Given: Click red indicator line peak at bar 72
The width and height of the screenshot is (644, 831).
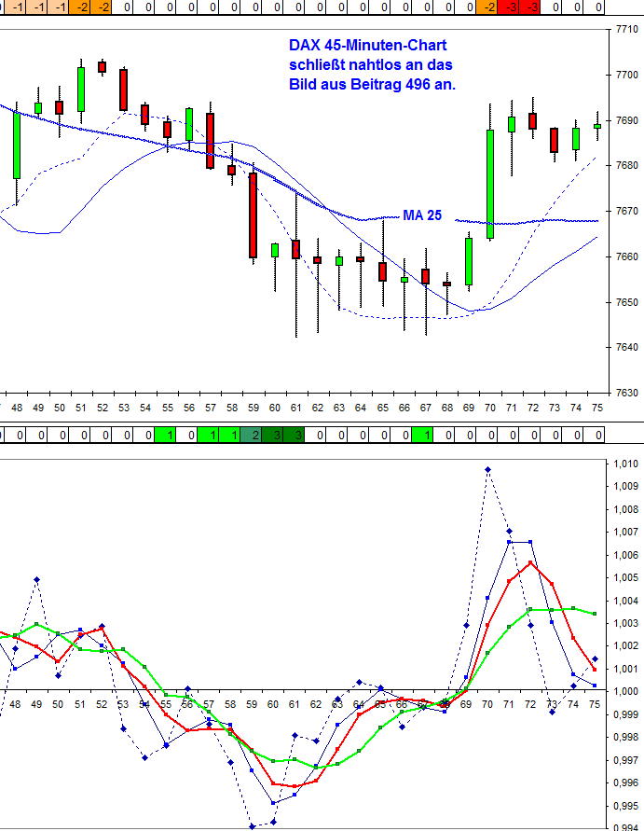Looking at the screenshot, I should tap(530, 562).
